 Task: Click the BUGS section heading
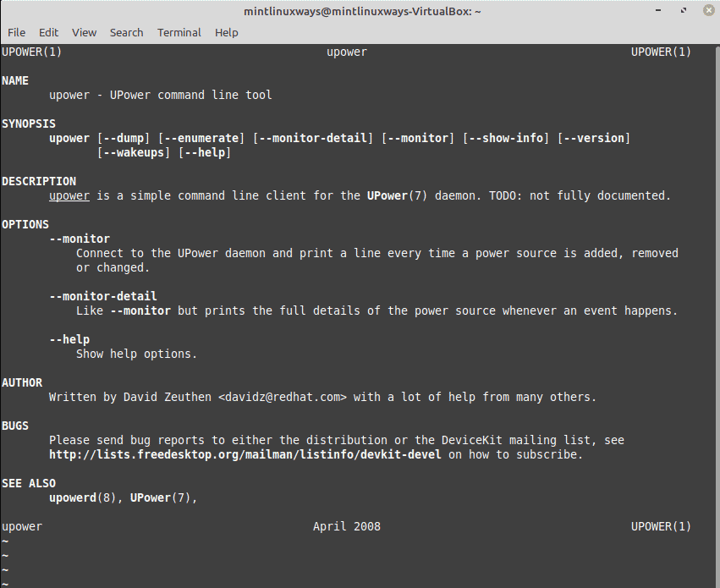point(15,426)
